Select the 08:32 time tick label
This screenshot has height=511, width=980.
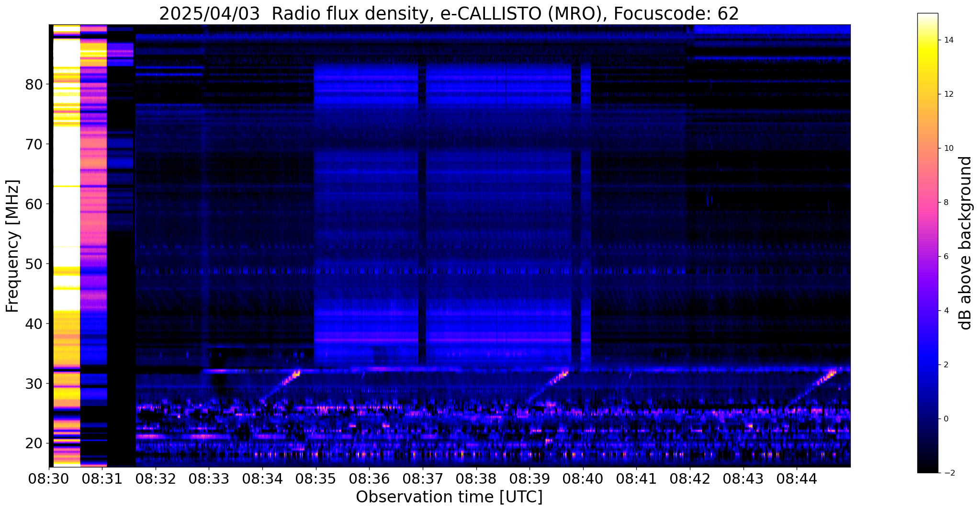point(156,478)
